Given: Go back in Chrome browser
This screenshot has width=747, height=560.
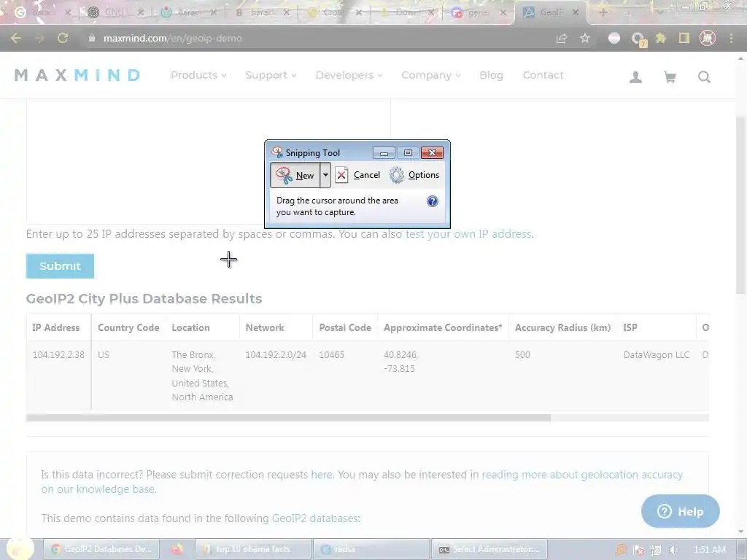Looking at the screenshot, I should pos(16,38).
